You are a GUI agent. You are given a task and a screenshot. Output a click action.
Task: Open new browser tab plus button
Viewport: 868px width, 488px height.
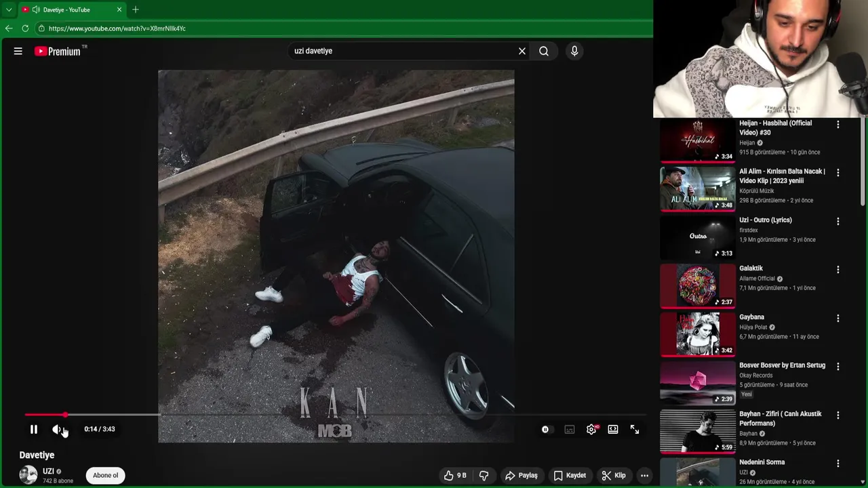coord(136,9)
